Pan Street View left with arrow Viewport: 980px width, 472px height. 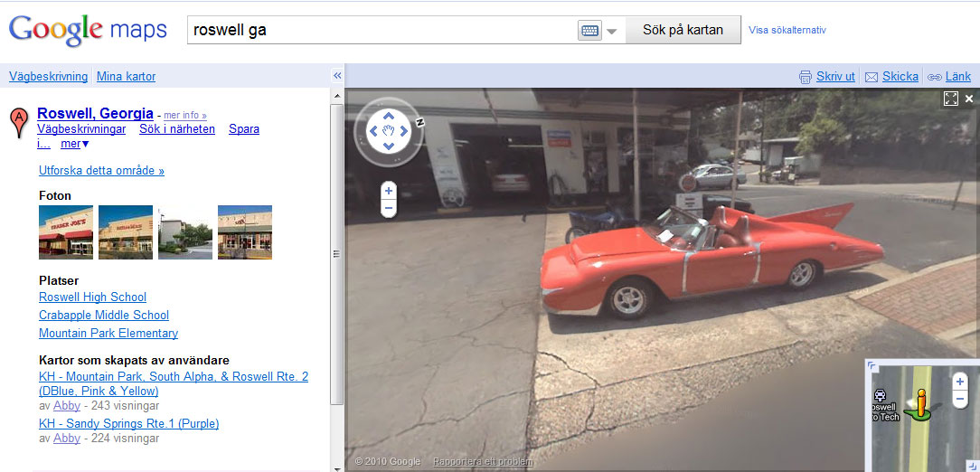click(x=373, y=131)
